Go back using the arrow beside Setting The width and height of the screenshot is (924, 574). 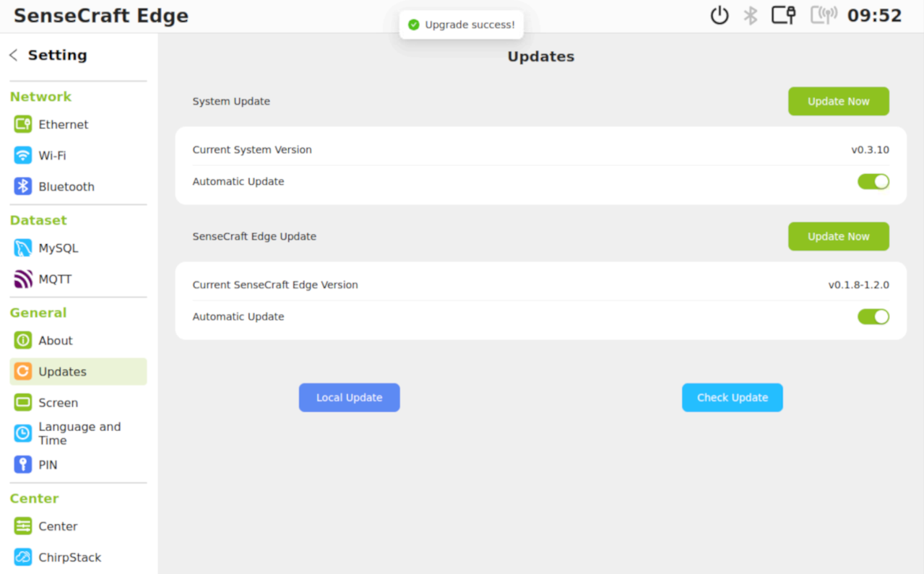[x=14, y=55]
